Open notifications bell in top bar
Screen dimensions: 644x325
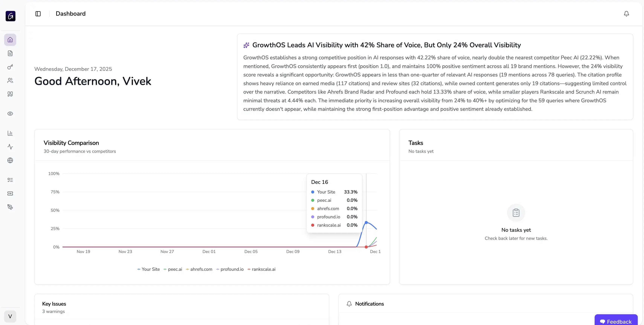626,14
